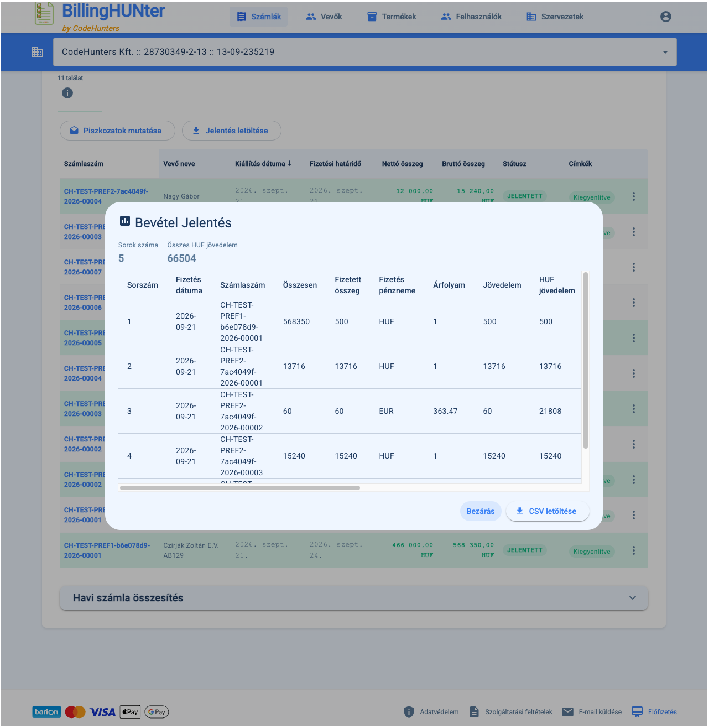This screenshot has height=728, width=709.
Task: Click the Bezárás button in dialog
Action: click(x=481, y=511)
